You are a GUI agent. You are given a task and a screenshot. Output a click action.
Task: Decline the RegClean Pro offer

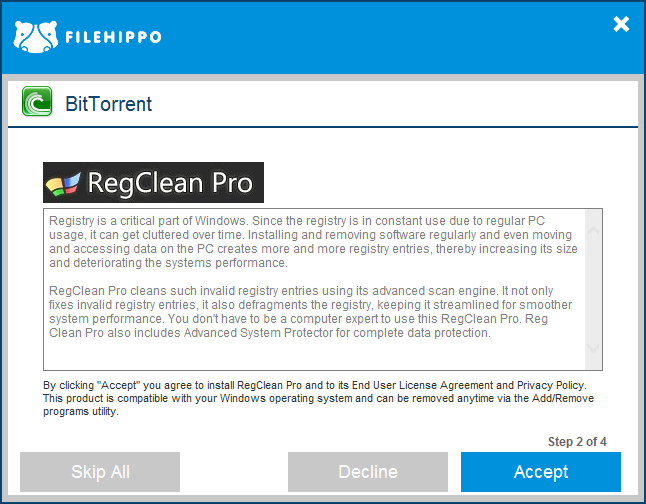(x=368, y=472)
